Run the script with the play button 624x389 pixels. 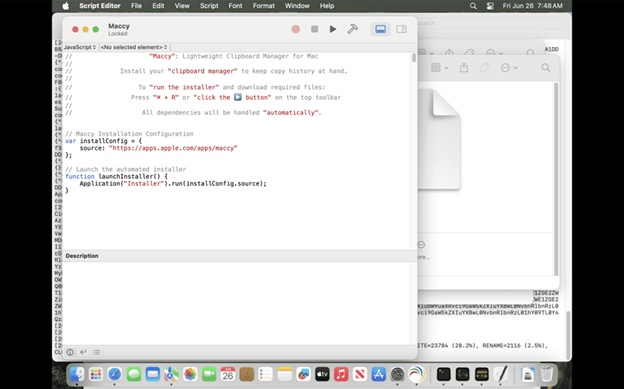click(333, 29)
